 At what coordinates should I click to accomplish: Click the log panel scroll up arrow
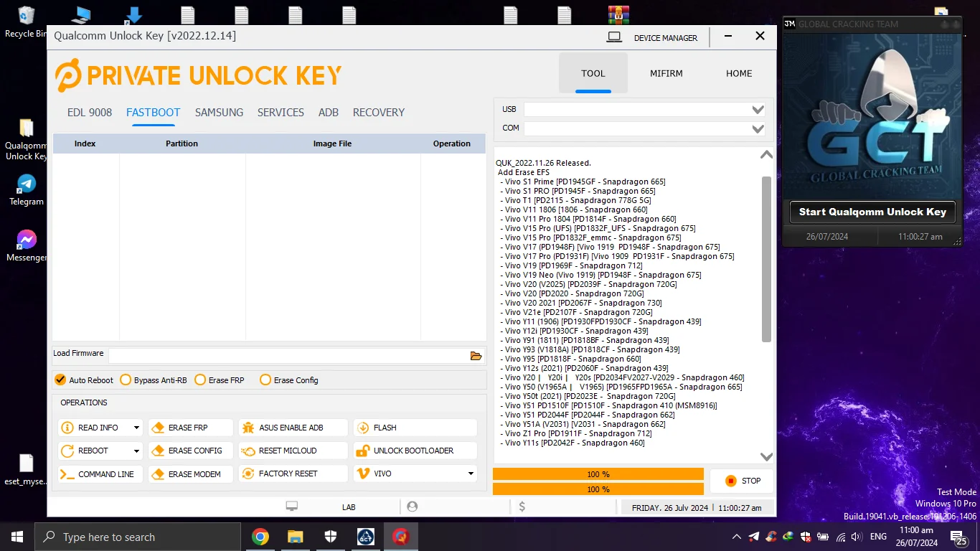click(766, 155)
